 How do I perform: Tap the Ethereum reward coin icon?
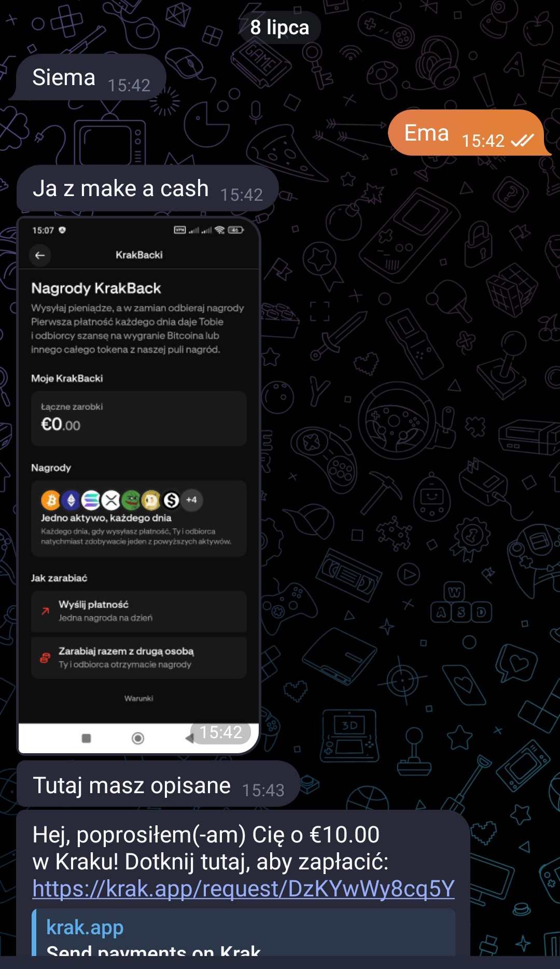(71, 500)
